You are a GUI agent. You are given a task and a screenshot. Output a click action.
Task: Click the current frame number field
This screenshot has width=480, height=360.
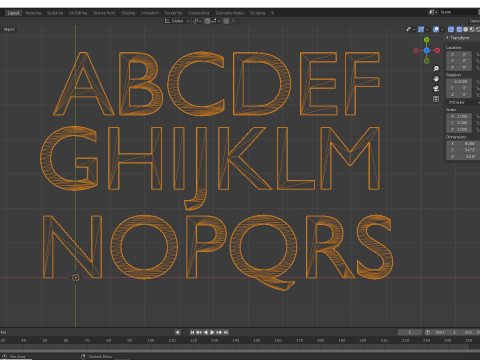click(x=410, y=332)
